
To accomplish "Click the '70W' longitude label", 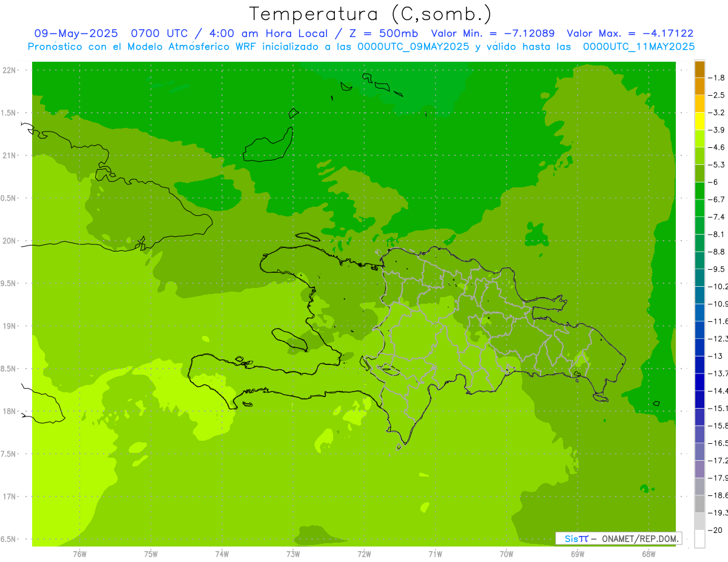I will coord(507,554).
